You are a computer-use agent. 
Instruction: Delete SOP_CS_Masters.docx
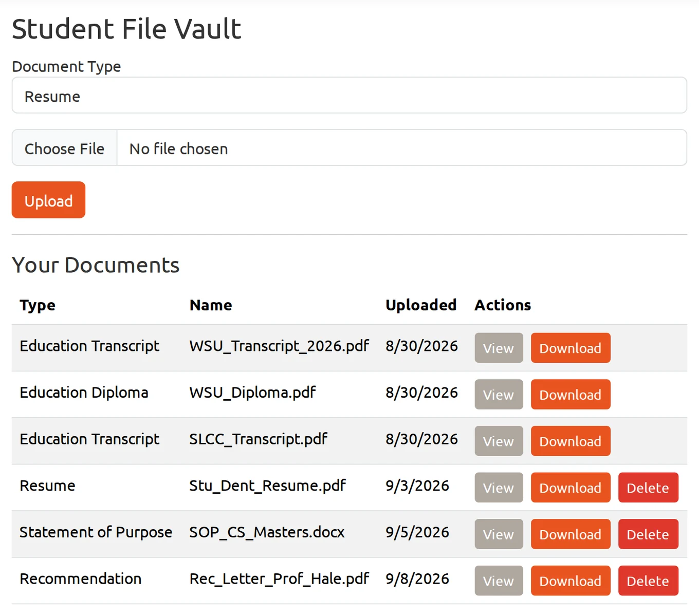(648, 534)
